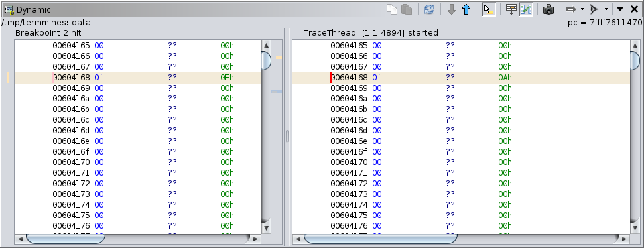644x248 pixels.
Task: Toggle the listing comparison diff button
Action: point(526,9)
